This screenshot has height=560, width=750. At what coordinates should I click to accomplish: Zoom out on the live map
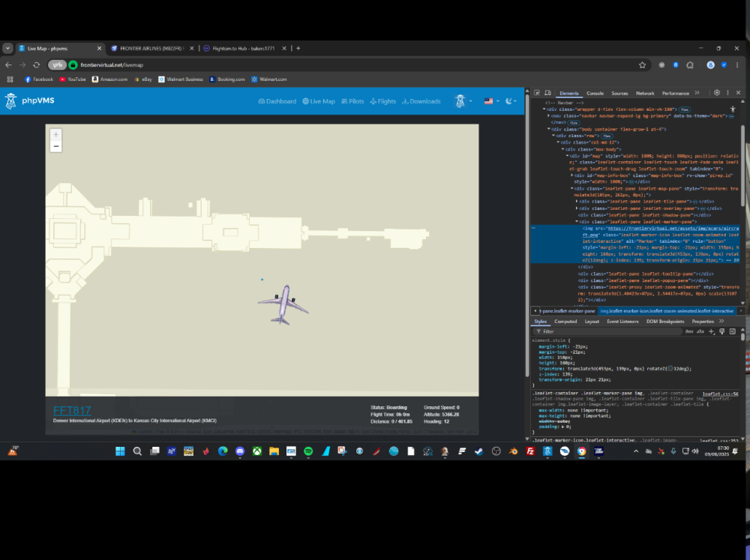[x=56, y=147]
